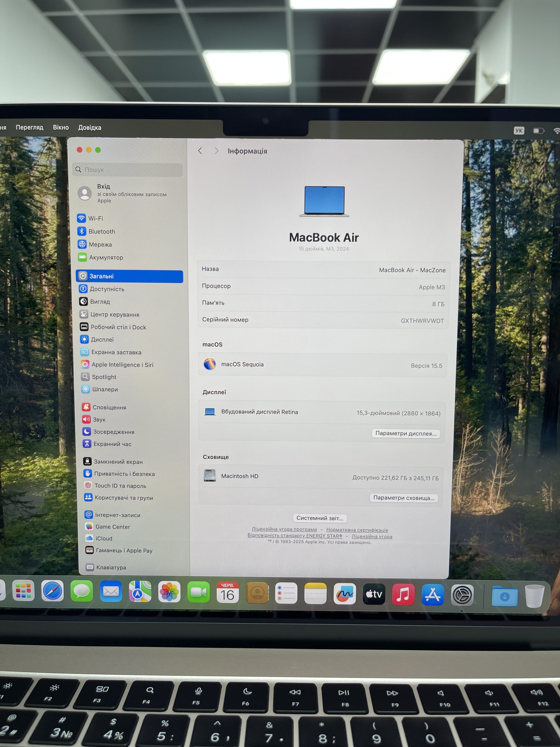The height and width of the screenshot is (747, 560).
Task: Open Перегляд menu in menu bar
Action: coord(30,127)
